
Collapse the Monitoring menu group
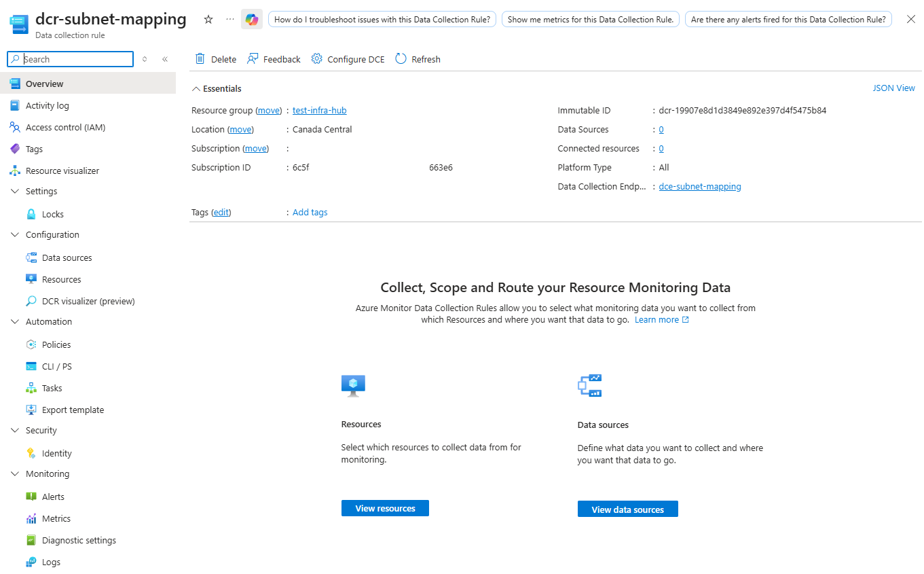pos(15,473)
